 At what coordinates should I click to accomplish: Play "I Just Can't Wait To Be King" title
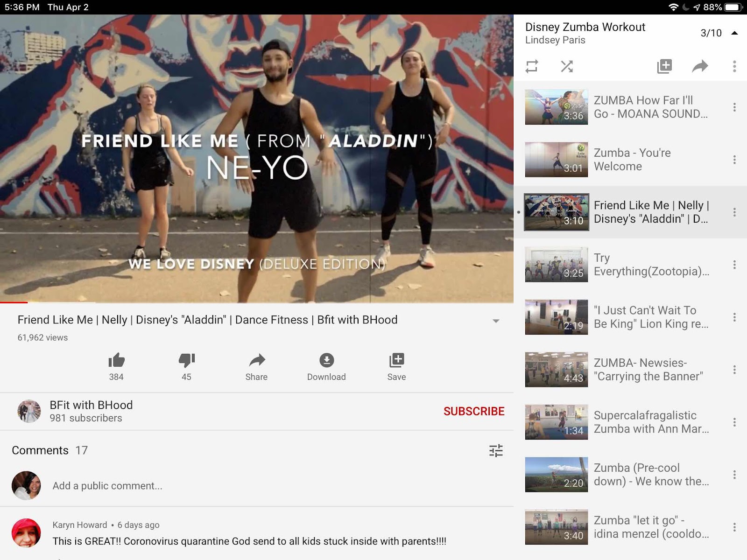tap(651, 317)
